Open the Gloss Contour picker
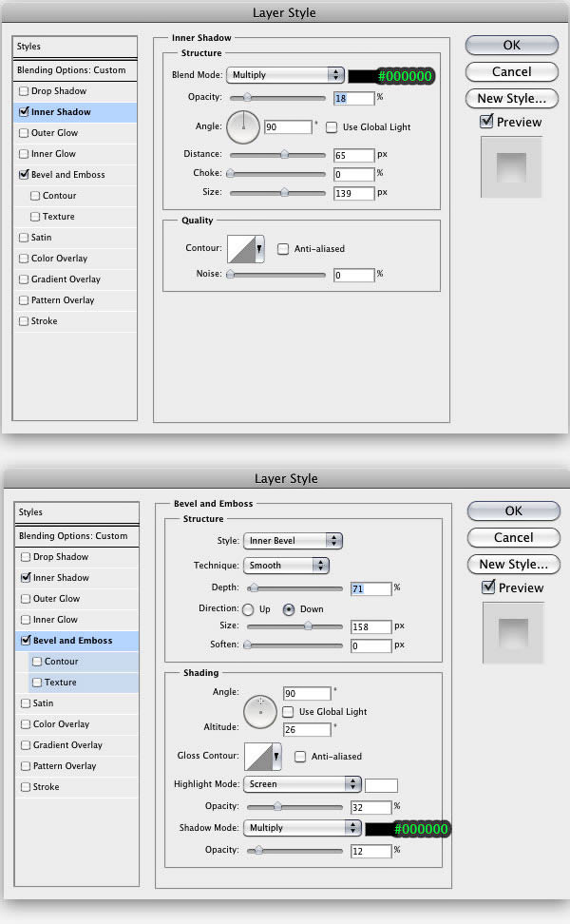Viewport: 570px width, 924px height. [x=262, y=757]
